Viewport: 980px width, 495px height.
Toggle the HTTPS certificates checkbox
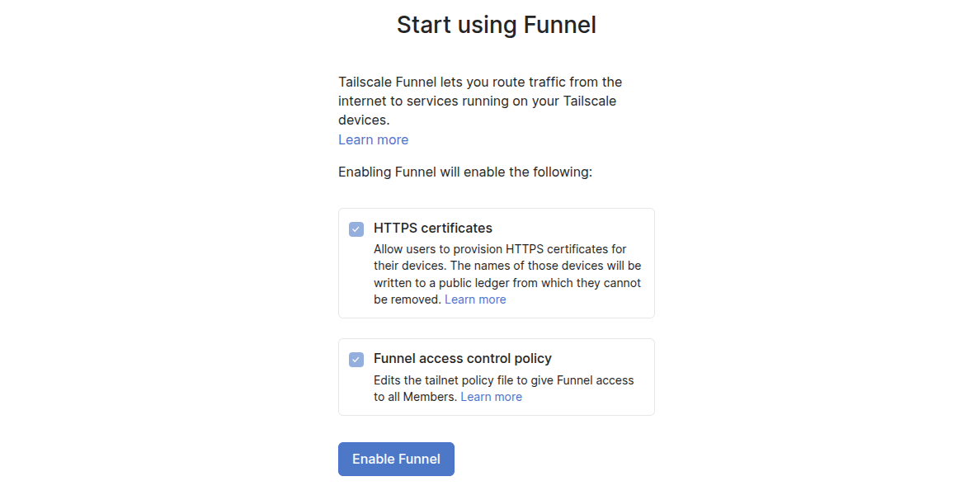pyautogui.click(x=356, y=229)
